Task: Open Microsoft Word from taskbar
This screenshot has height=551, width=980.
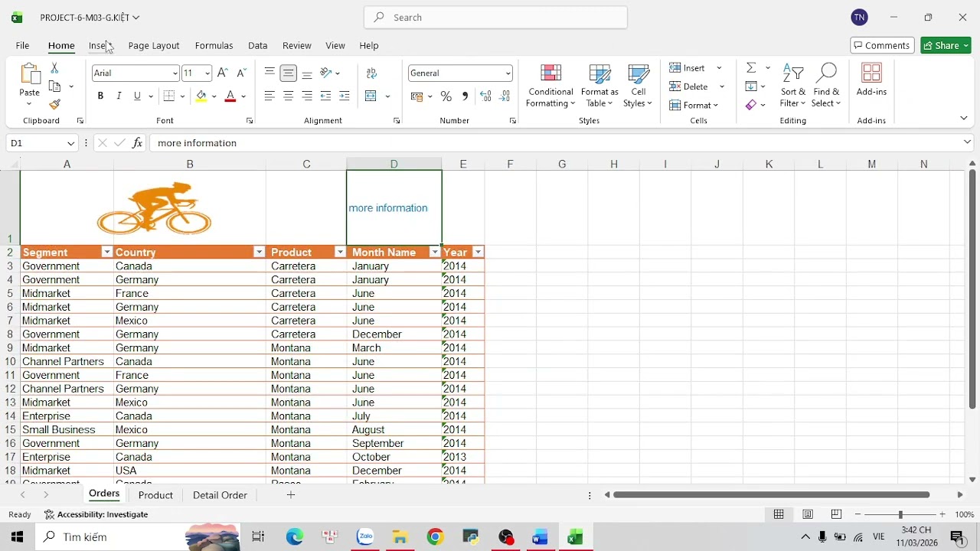Action: 541,537
